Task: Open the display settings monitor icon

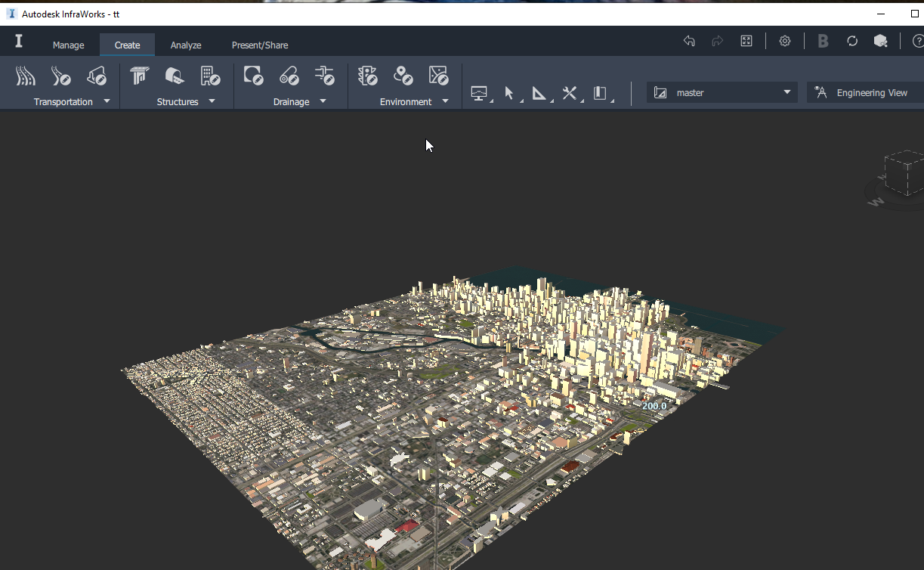Action: (480, 91)
